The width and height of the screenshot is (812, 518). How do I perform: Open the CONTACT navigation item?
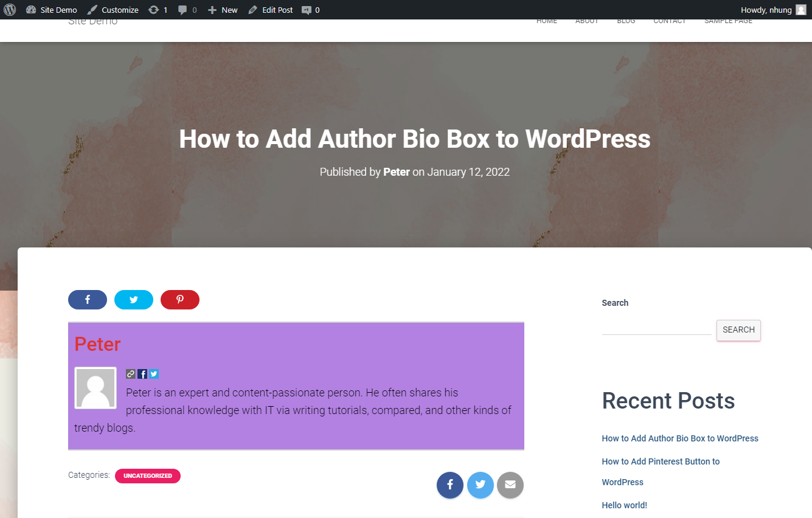click(x=670, y=21)
